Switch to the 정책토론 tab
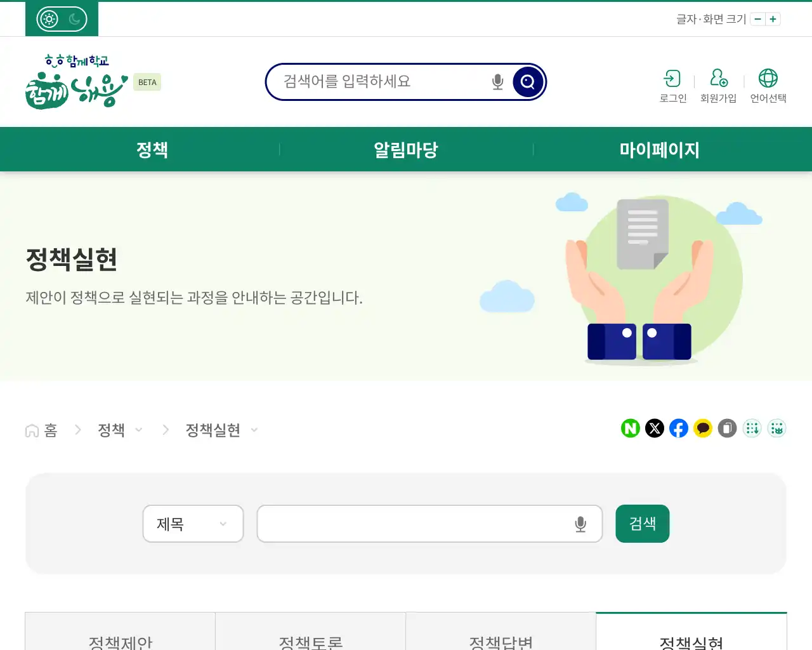812x650 pixels. point(310,641)
